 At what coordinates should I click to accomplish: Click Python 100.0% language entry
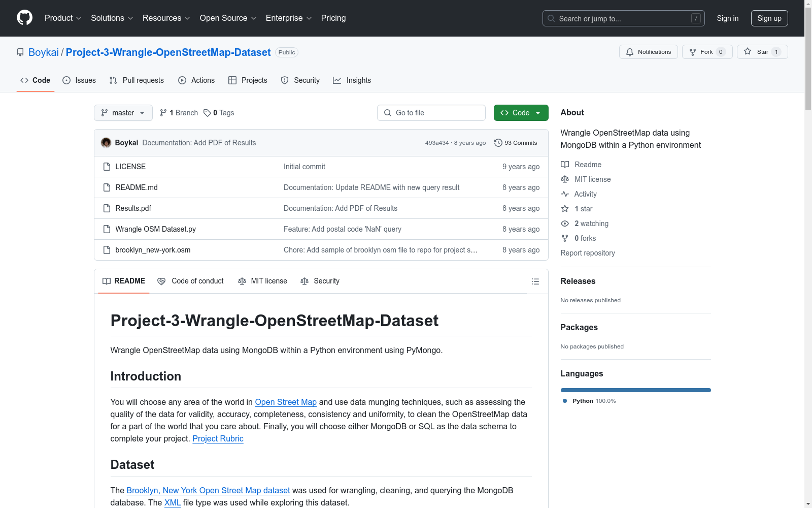tap(589, 401)
